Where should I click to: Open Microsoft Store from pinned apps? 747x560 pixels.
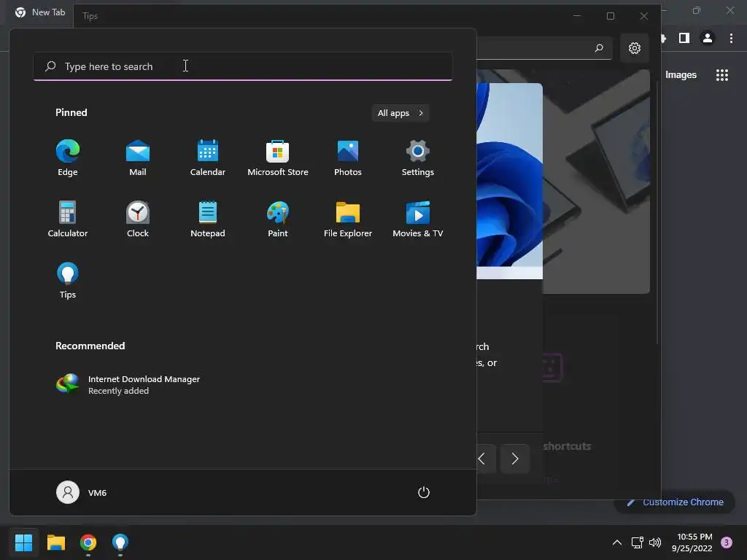tap(278, 158)
